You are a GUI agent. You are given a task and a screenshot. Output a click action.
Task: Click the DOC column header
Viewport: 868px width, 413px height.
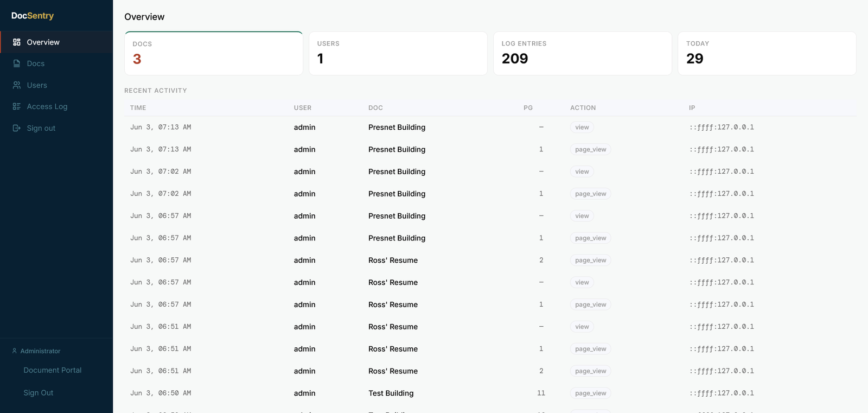[375, 108]
